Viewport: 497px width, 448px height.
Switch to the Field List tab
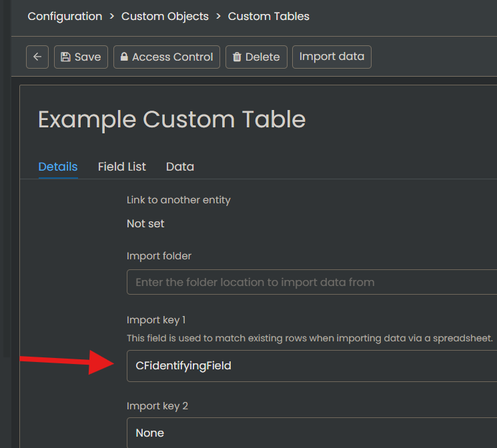point(121,167)
